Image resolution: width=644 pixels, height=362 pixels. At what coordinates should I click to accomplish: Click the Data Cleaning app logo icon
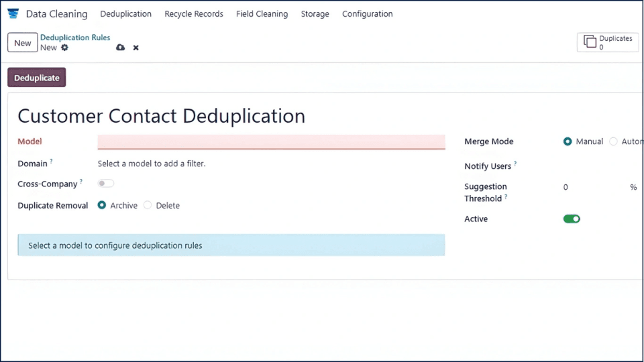coord(13,13)
